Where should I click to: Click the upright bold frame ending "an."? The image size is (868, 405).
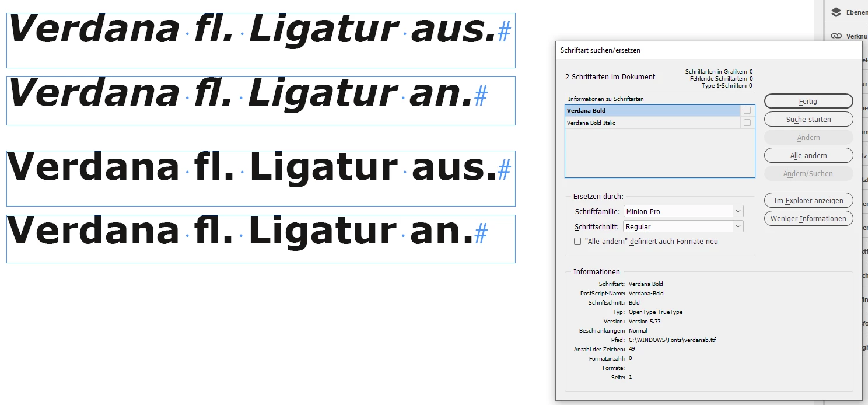click(x=261, y=239)
